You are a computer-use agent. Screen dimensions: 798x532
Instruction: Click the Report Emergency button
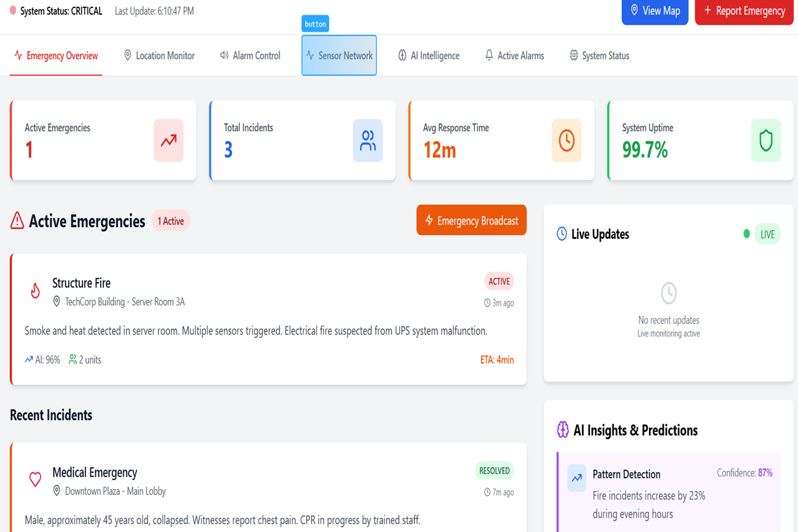(744, 11)
